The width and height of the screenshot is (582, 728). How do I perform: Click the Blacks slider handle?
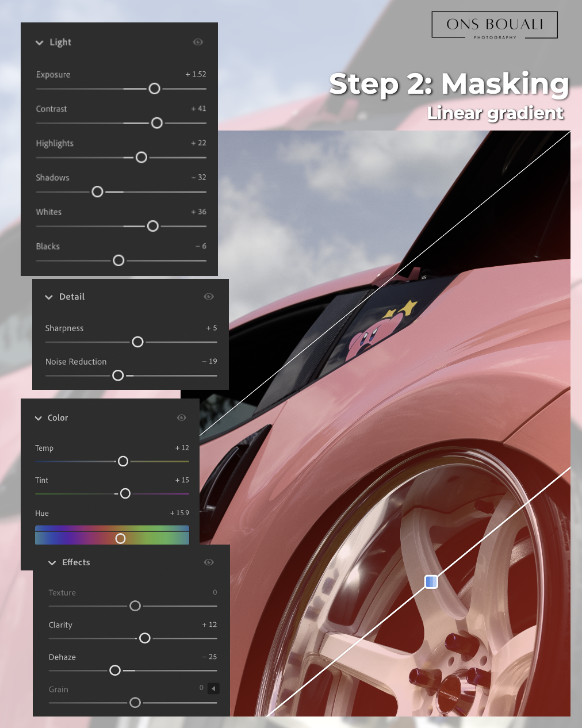[118, 260]
